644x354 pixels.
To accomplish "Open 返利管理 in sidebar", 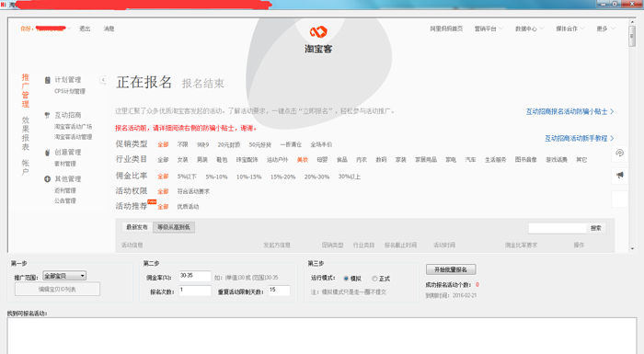I will [65, 190].
